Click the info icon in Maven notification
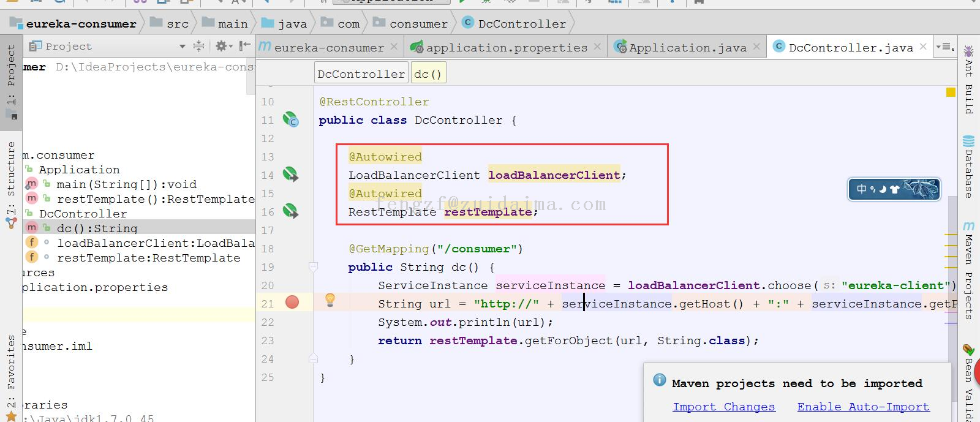980x422 pixels. (x=660, y=380)
